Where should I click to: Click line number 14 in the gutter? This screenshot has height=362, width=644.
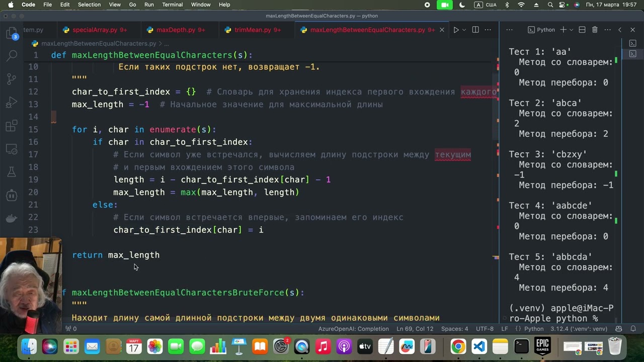click(33, 117)
